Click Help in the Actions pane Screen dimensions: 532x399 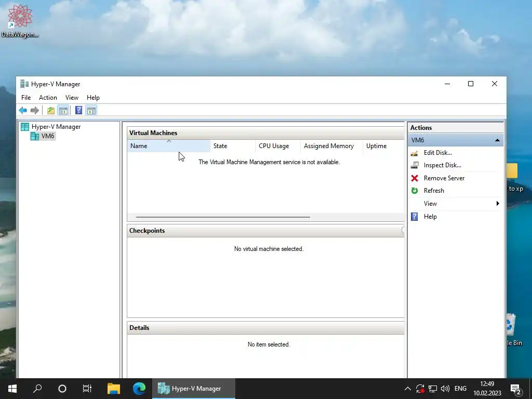pos(430,217)
